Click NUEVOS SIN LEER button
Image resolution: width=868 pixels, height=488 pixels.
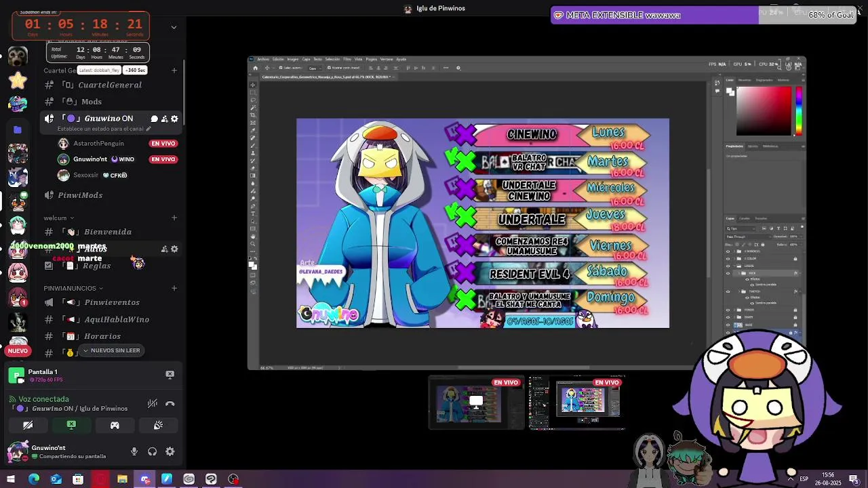pos(111,350)
